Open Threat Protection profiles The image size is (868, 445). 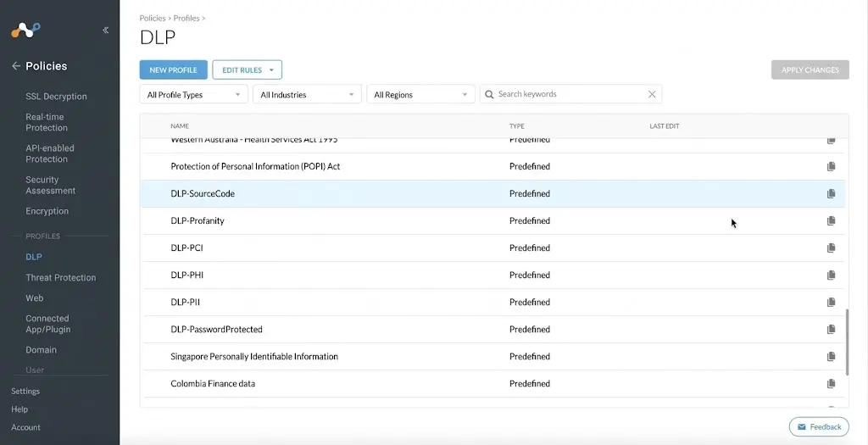tap(61, 278)
